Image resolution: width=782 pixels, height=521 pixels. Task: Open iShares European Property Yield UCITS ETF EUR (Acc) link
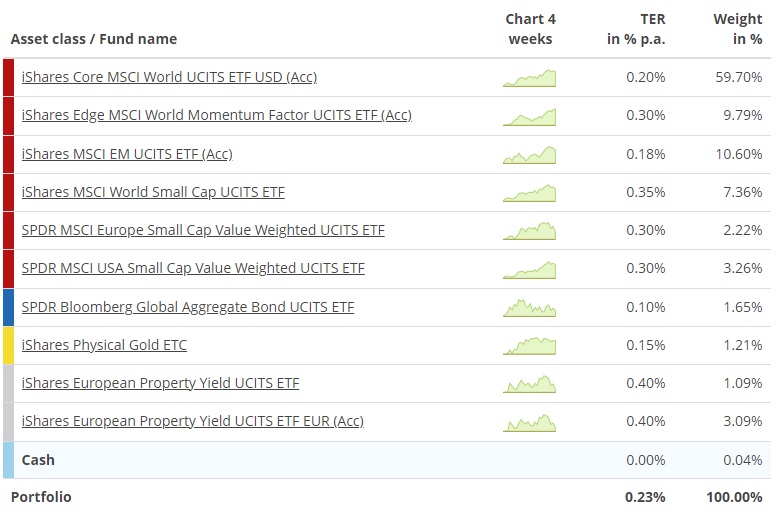point(193,421)
